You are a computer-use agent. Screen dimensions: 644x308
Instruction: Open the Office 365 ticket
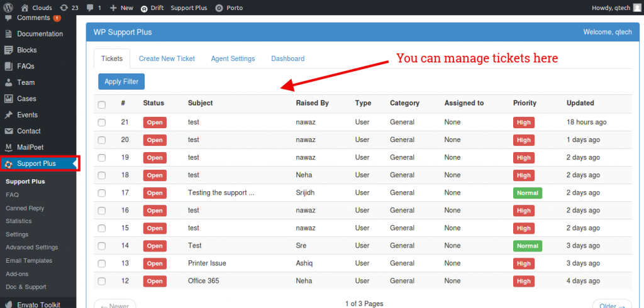coord(203,281)
